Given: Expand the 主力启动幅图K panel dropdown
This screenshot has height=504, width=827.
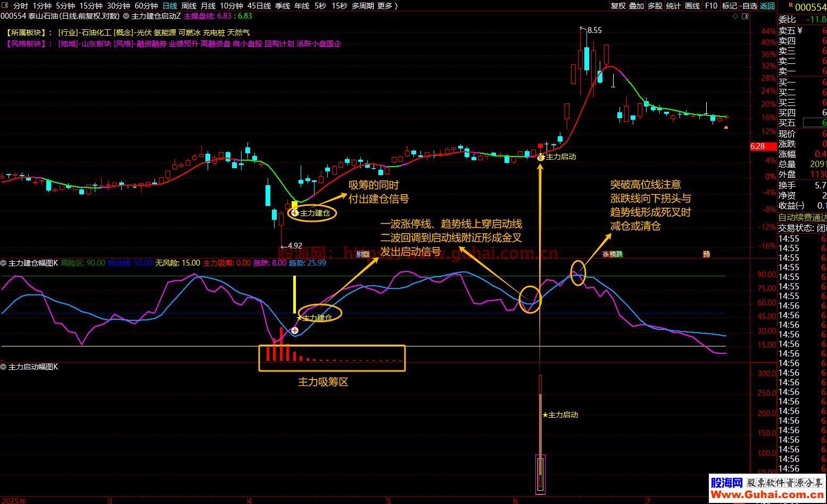Looking at the screenshot, I should pyautogui.click(x=4, y=367).
